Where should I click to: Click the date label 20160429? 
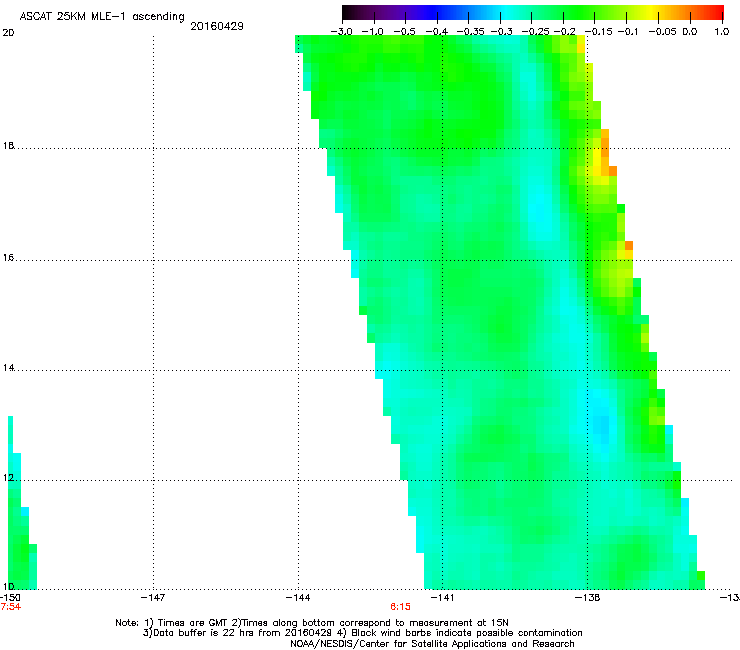(x=217, y=26)
